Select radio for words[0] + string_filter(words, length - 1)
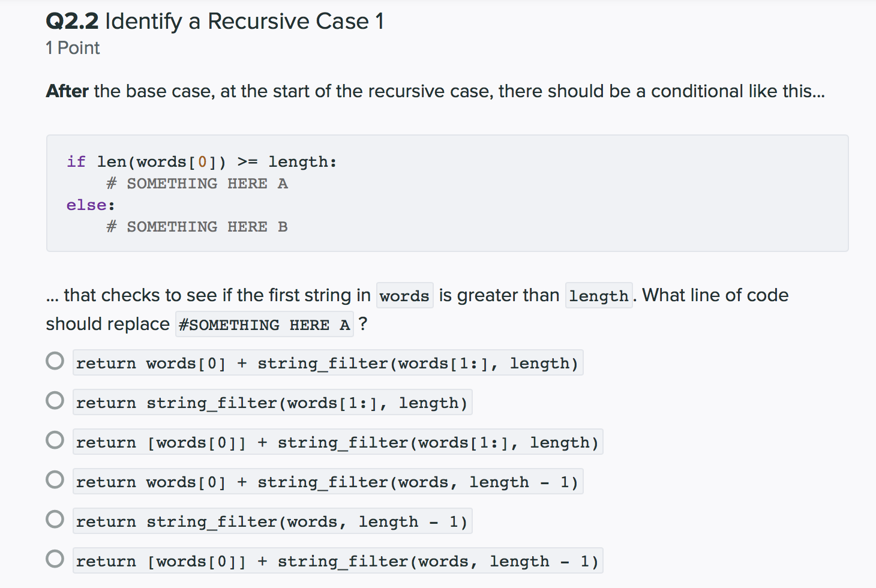Viewport: 876px width, 588px height. point(55,480)
